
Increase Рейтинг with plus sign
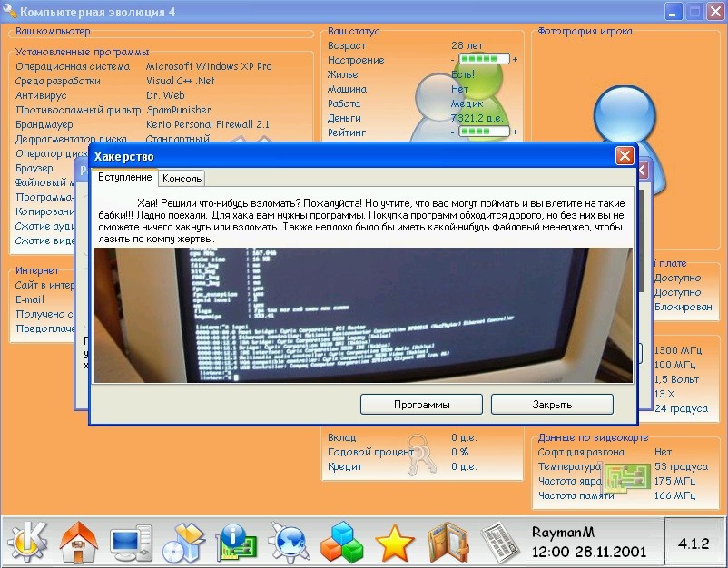pyautogui.click(x=515, y=132)
